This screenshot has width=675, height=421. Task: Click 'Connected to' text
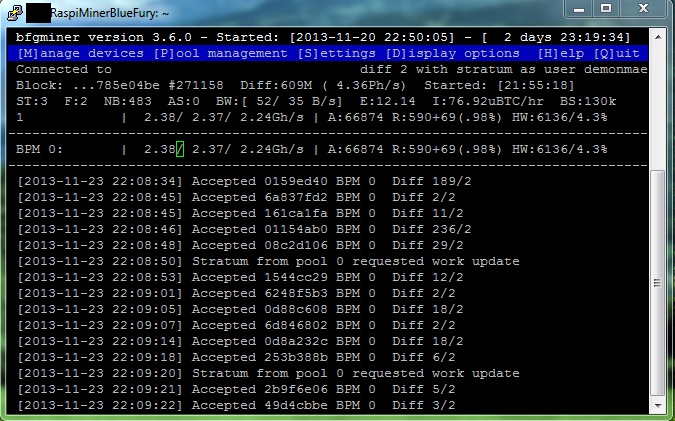pos(64,69)
